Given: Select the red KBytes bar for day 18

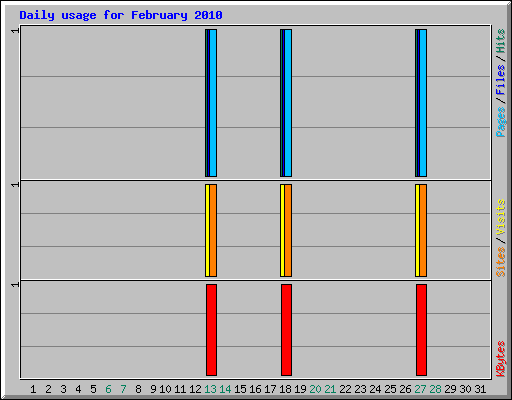Looking at the screenshot, I should [x=286, y=330].
